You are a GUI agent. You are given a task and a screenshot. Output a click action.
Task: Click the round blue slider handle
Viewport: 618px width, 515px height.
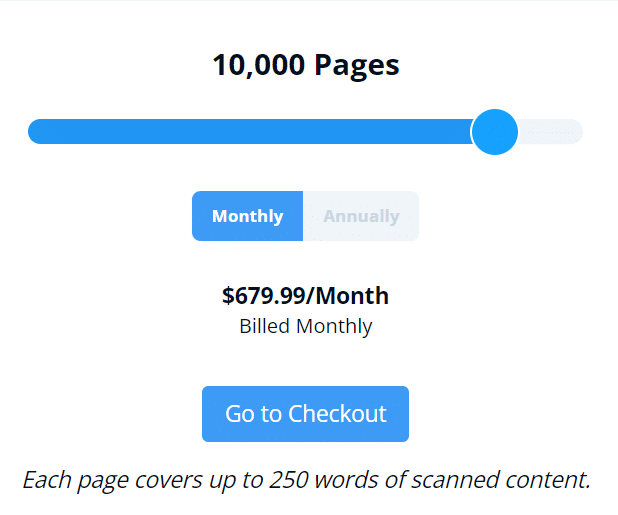point(494,132)
